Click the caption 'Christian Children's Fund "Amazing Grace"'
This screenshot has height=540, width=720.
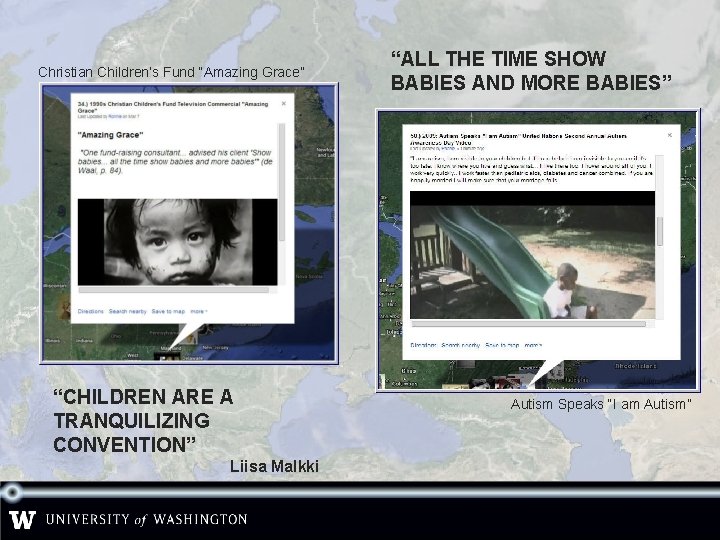[x=171, y=72]
